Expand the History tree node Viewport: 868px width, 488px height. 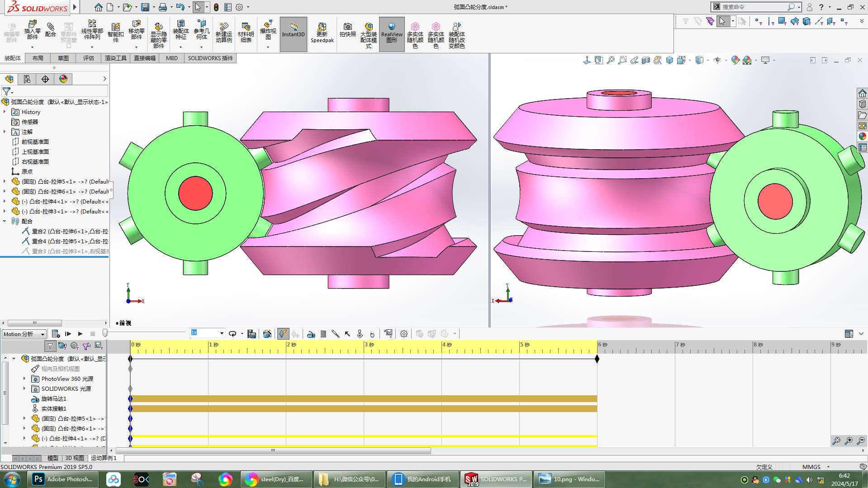[5, 112]
